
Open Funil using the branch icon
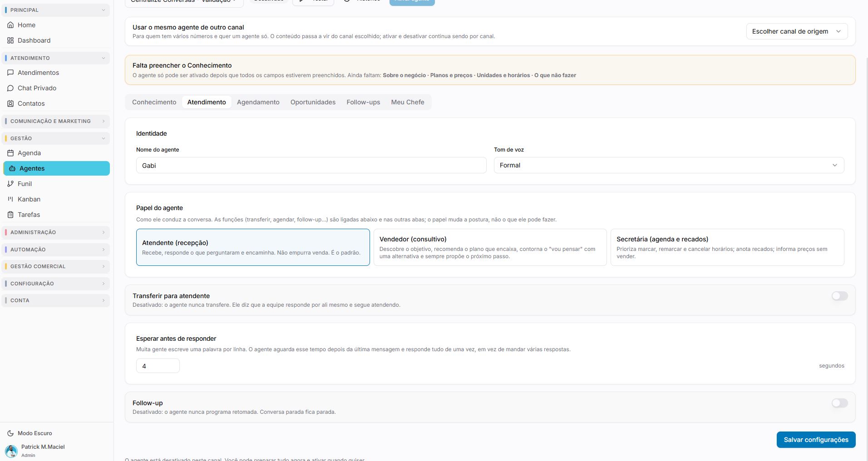[10, 184]
